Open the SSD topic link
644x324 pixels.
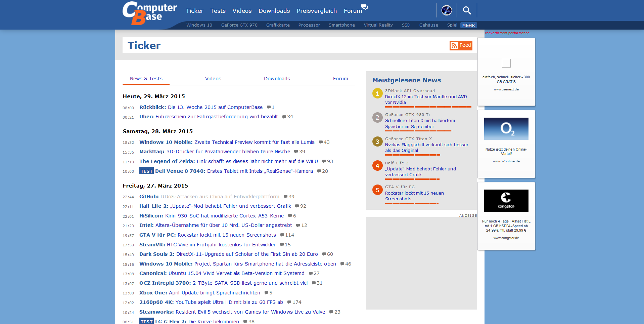click(406, 25)
